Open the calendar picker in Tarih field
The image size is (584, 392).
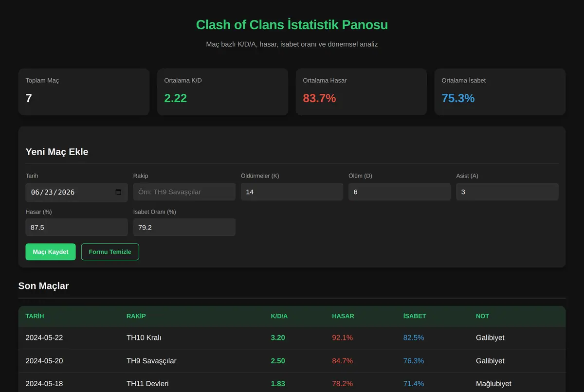[118, 192]
